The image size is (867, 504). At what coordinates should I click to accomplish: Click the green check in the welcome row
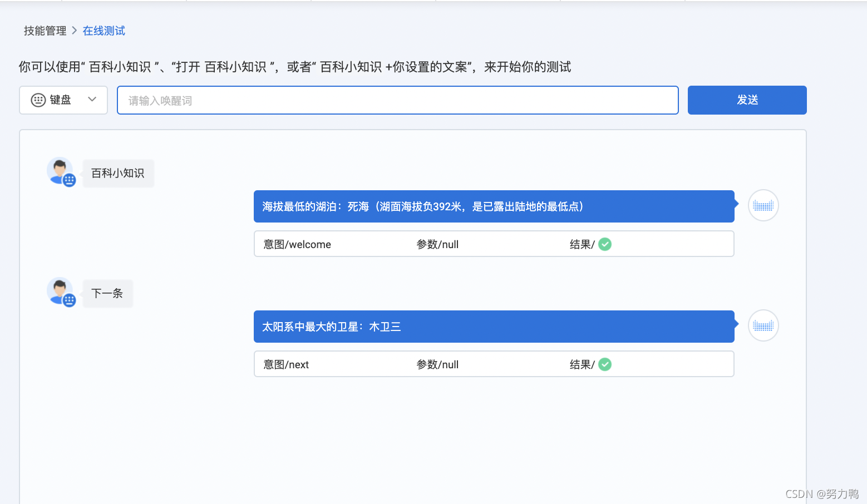[605, 244]
